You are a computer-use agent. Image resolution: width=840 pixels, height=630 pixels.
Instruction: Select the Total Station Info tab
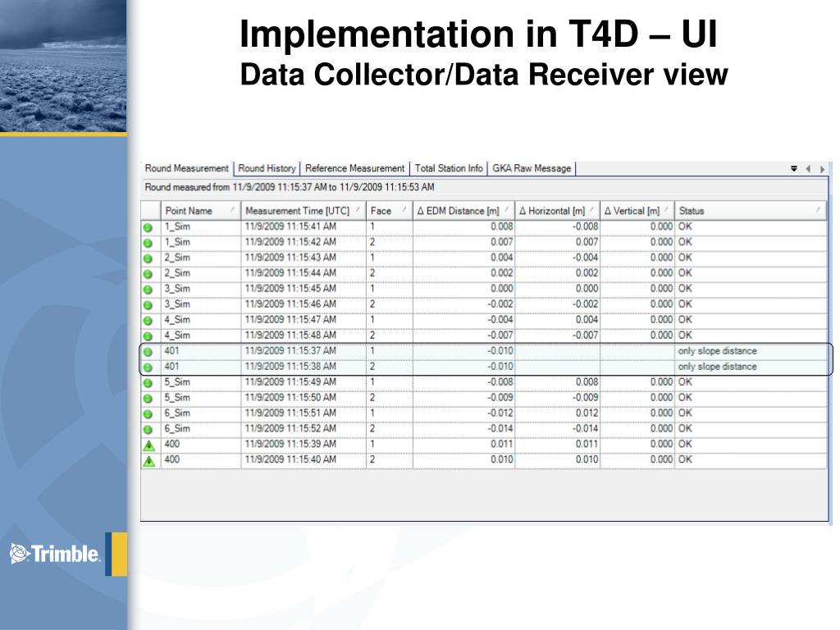click(x=449, y=168)
